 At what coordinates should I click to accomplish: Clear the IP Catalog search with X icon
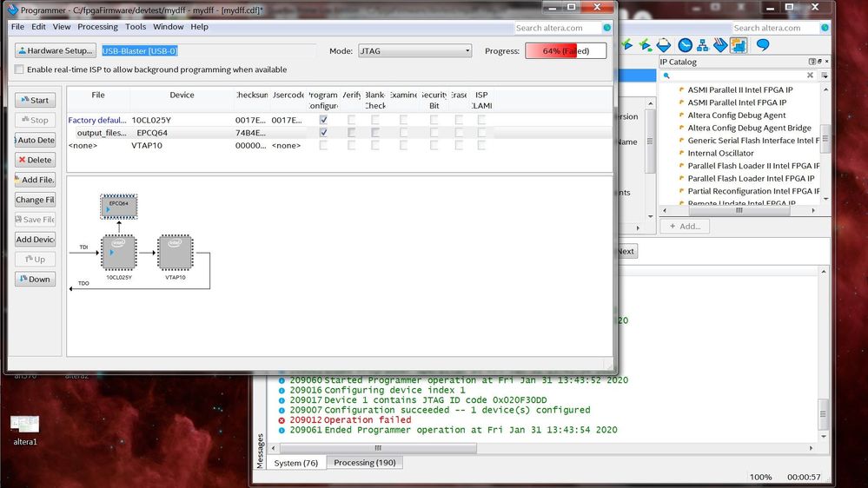coord(810,76)
